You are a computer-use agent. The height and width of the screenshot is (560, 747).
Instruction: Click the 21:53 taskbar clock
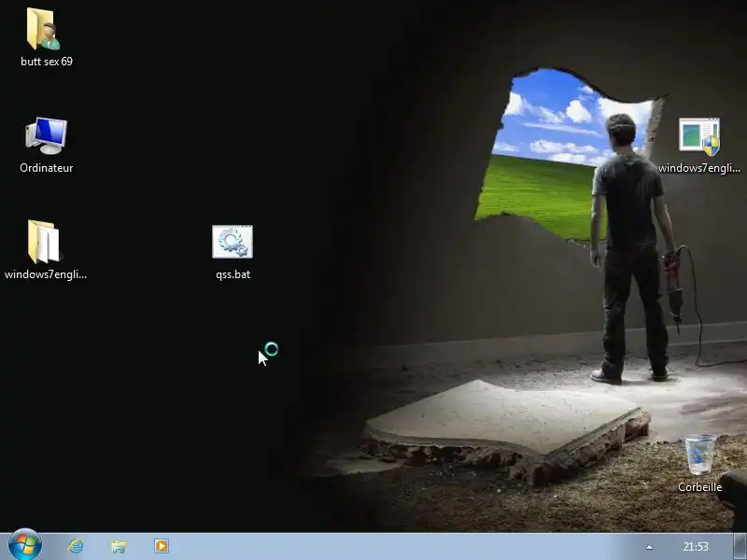[696, 546]
